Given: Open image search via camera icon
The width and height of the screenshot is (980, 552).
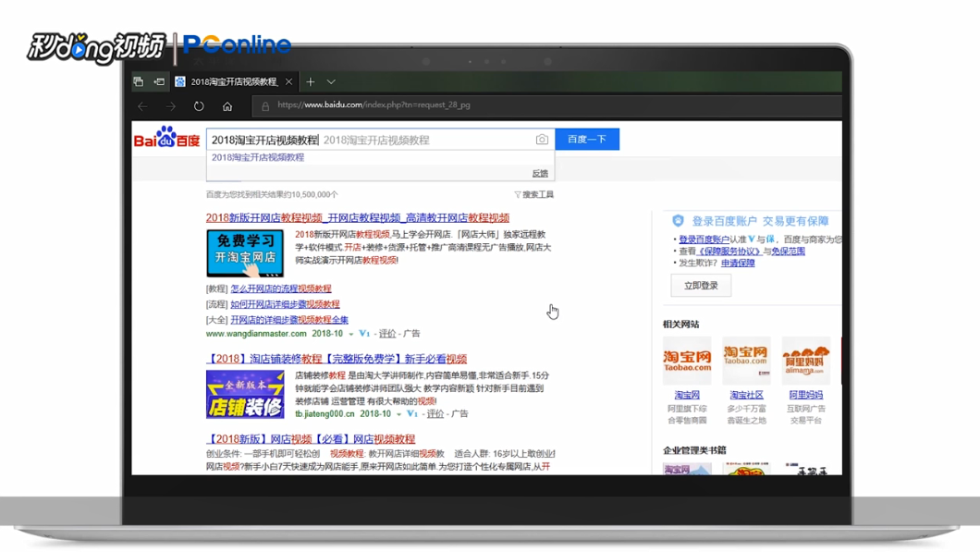Looking at the screenshot, I should (x=542, y=140).
